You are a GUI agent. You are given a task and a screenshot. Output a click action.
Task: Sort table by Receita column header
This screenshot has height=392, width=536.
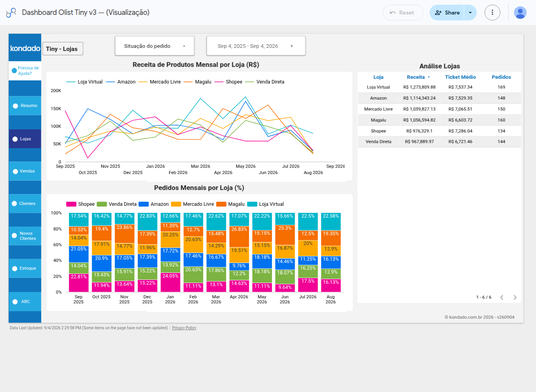[x=416, y=77]
